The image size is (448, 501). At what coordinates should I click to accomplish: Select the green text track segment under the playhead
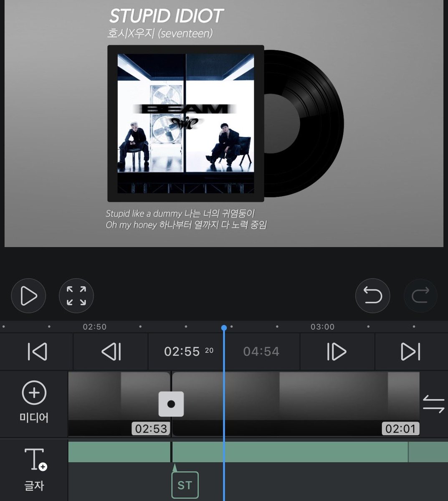pos(290,452)
